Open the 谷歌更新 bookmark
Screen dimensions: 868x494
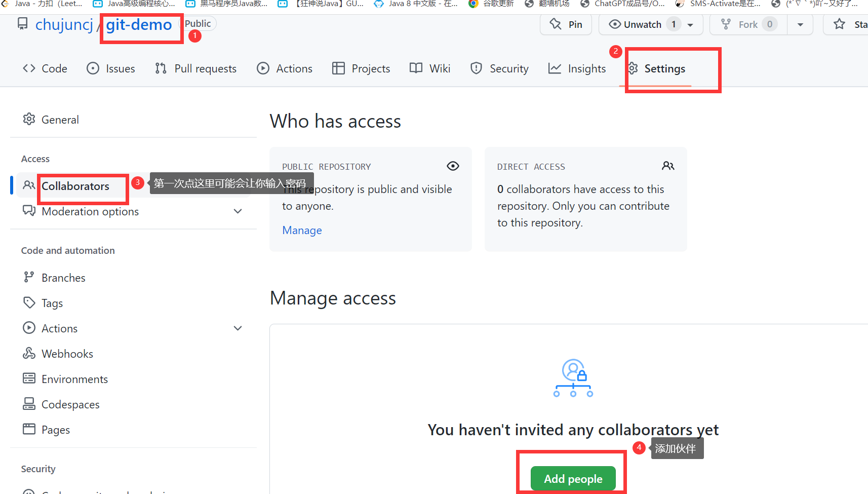pyautogui.click(x=491, y=4)
